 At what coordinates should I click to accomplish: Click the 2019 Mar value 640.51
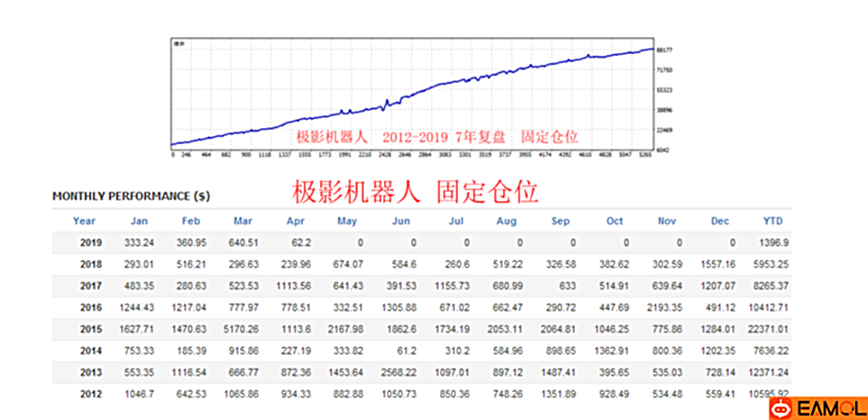pyautogui.click(x=244, y=243)
